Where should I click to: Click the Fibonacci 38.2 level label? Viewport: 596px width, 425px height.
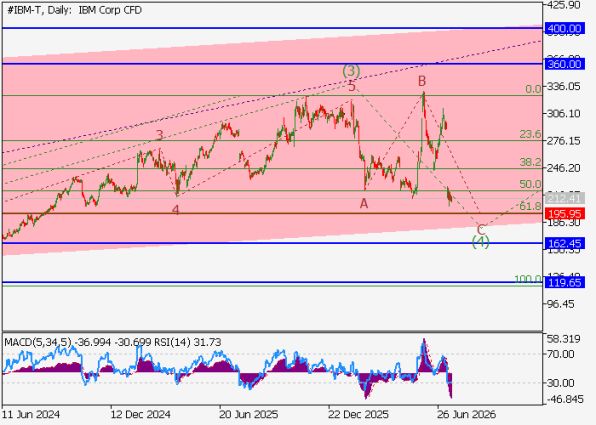click(530, 162)
